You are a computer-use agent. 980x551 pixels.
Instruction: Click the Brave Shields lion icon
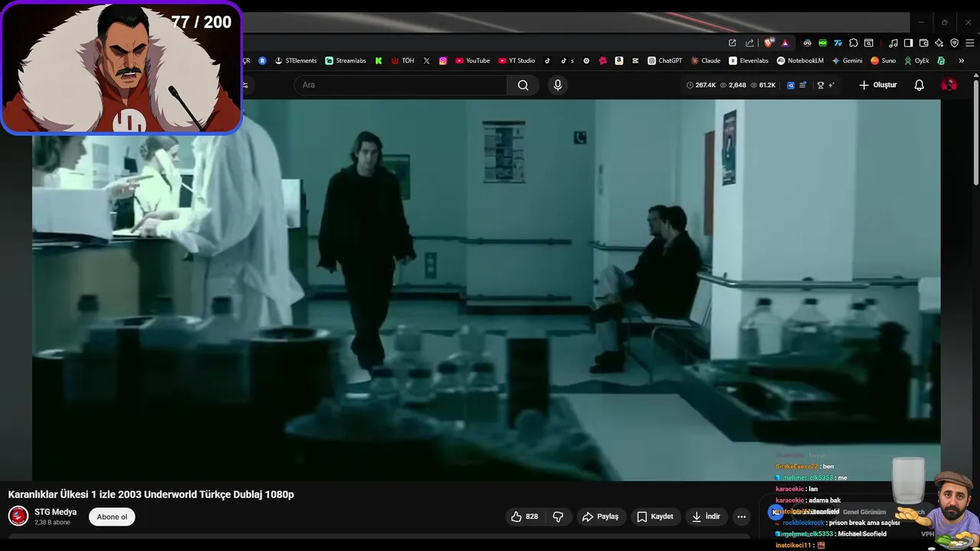[x=769, y=43]
